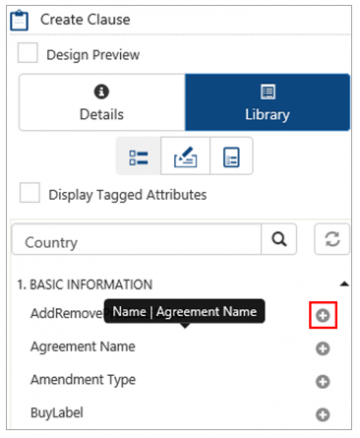Viewport: 360px width, 438px height.
Task: Toggle the Display Tagged Attributes checkbox
Action: pos(30,193)
